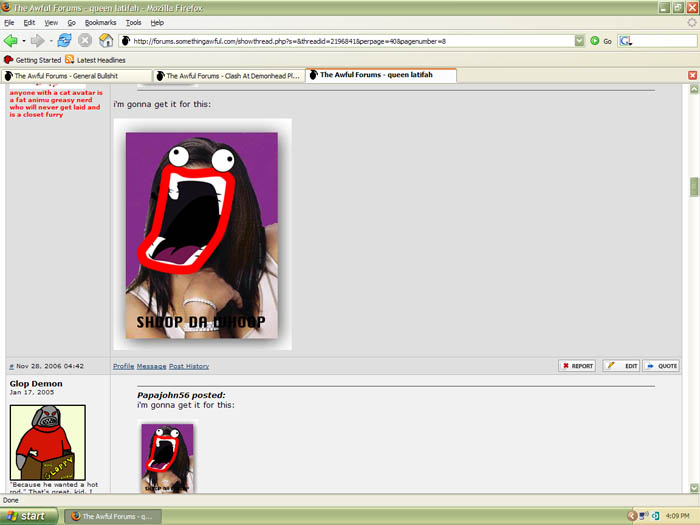Open the Help menu

click(x=157, y=22)
